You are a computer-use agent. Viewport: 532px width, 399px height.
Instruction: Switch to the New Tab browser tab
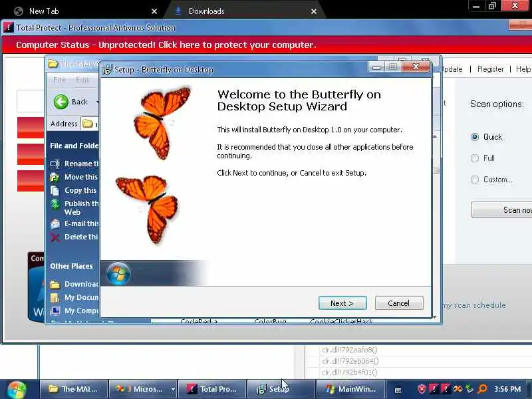click(x=81, y=11)
